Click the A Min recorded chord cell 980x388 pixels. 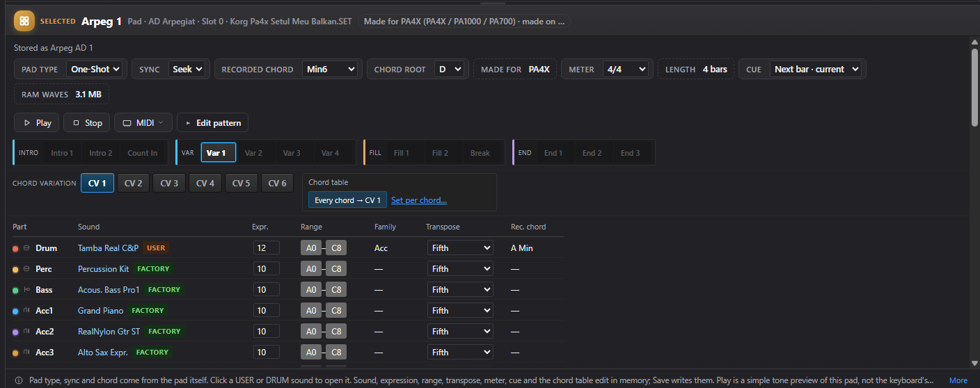pos(522,248)
